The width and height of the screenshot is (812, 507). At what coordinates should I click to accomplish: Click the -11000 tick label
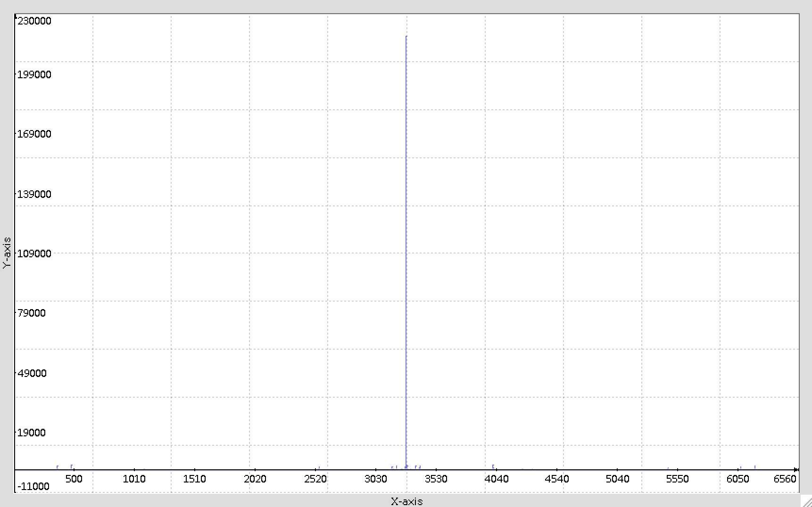(x=33, y=486)
